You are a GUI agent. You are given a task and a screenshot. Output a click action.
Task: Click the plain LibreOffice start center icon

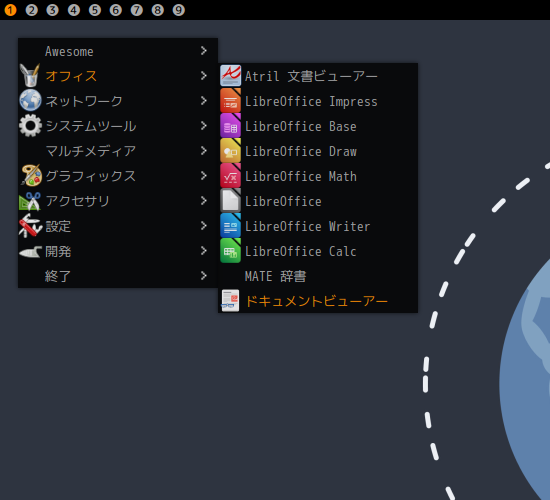tap(230, 201)
